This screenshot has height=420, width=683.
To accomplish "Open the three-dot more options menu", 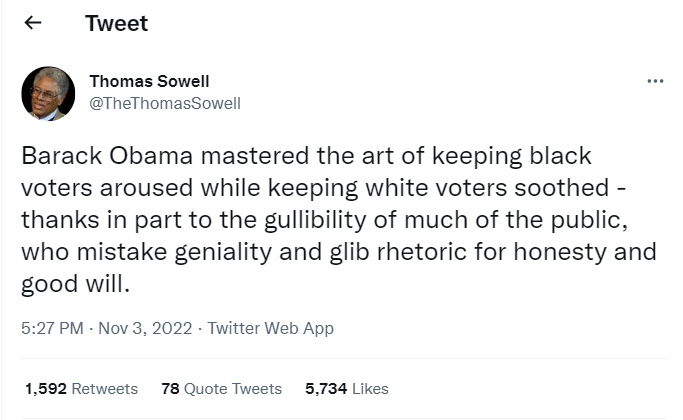I will (655, 81).
